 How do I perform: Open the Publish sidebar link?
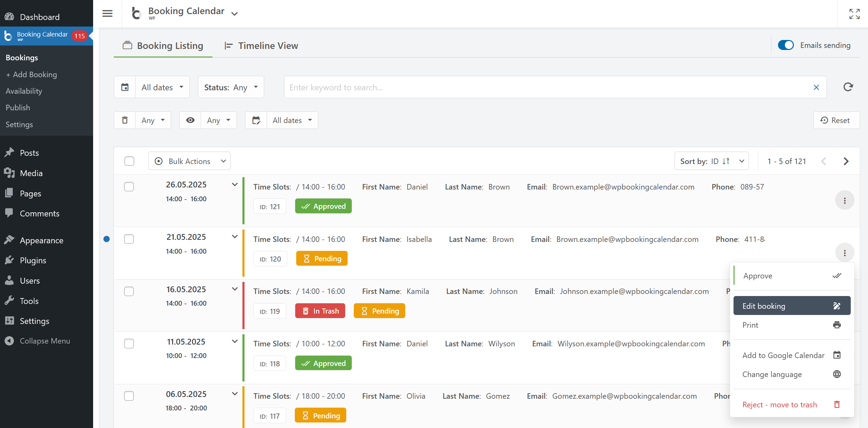pyautogui.click(x=18, y=108)
